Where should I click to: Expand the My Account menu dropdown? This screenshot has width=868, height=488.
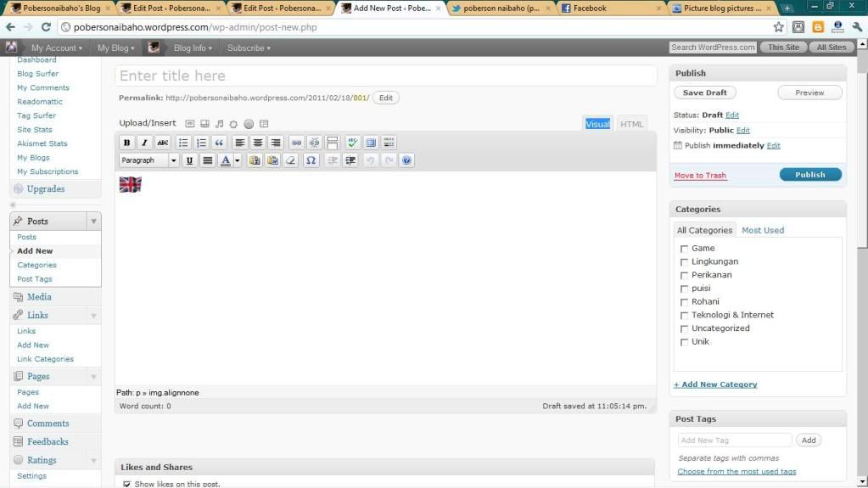tap(57, 48)
